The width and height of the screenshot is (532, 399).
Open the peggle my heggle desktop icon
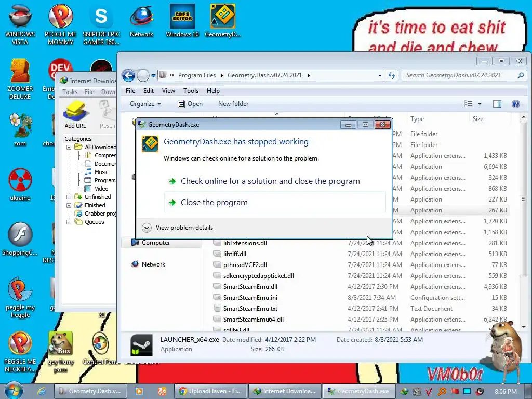click(x=20, y=298)
